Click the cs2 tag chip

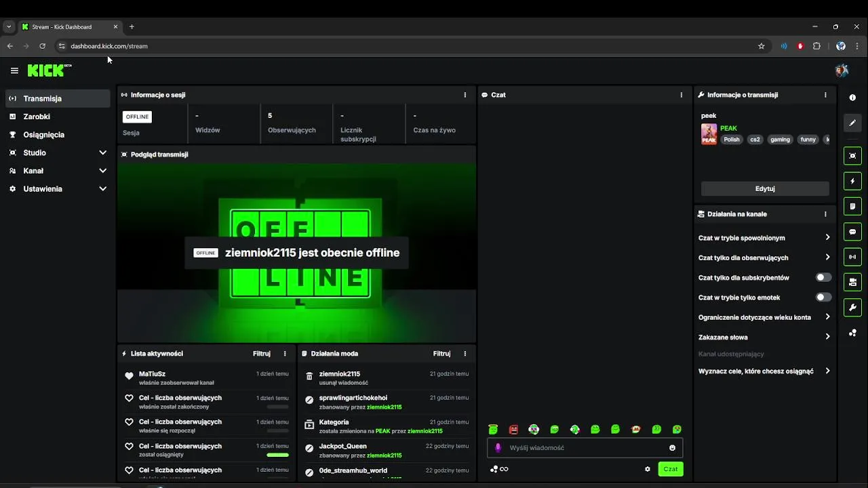pos(755,140)
